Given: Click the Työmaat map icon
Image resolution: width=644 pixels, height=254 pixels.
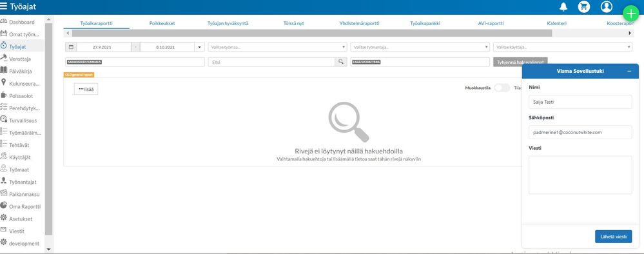Looking at the screenshot, I should (4, 169).
